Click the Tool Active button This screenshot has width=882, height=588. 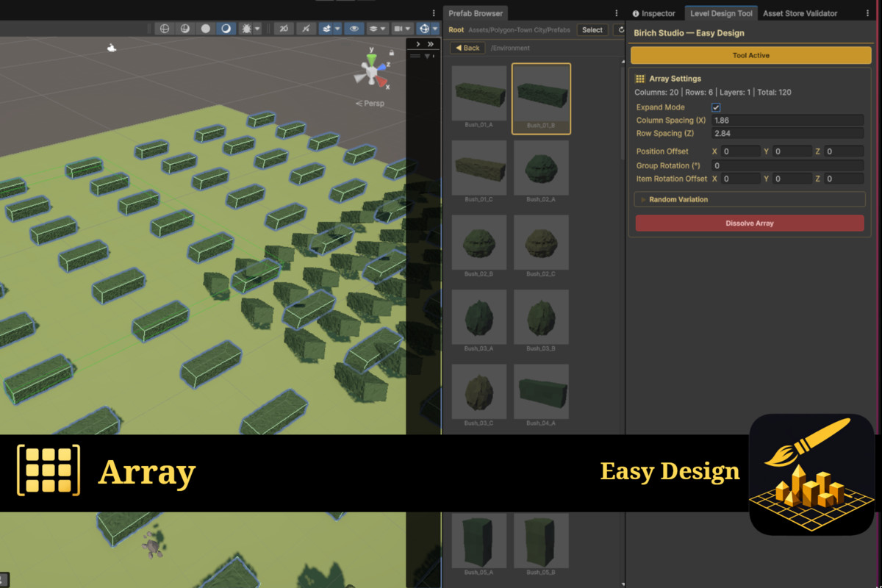tap(750, 55)
